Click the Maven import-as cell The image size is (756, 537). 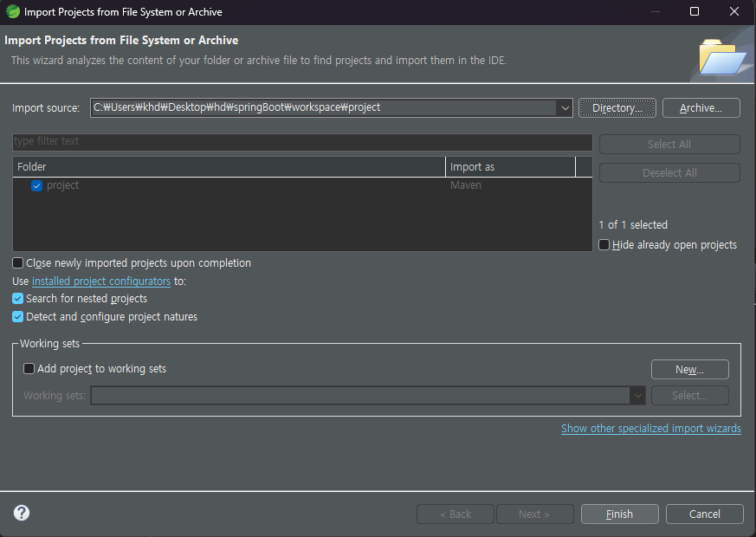(x=466, y=185)
